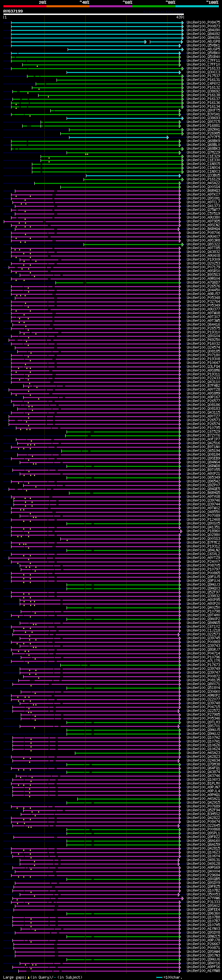Open hit UniRef100_A8JGP8

pyautogui.click(x=203, y=41)
